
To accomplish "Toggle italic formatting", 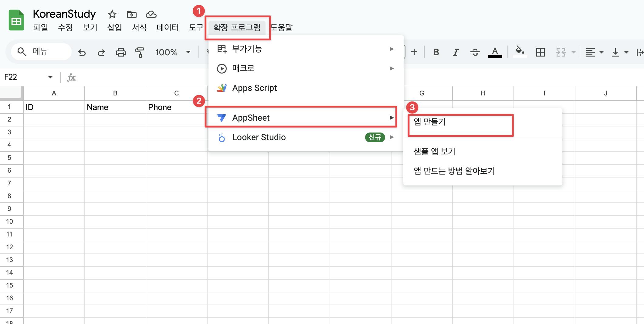I will click(x=455, y=52).
